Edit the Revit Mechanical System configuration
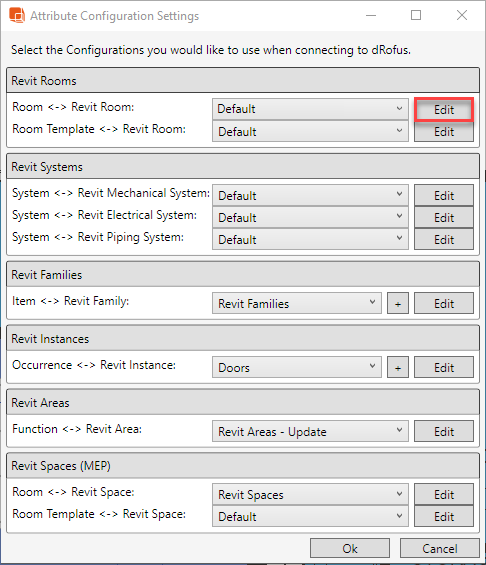Image resolution: width=486 pixels, height=565 pixels. coord(444,195)
